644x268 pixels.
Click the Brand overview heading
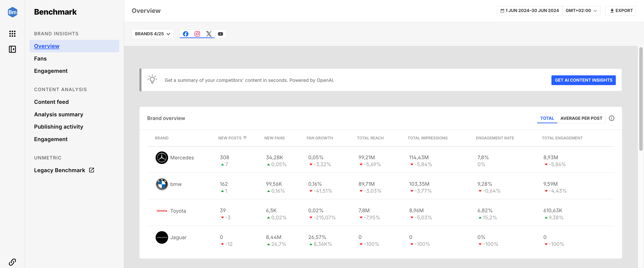[166, 118]
